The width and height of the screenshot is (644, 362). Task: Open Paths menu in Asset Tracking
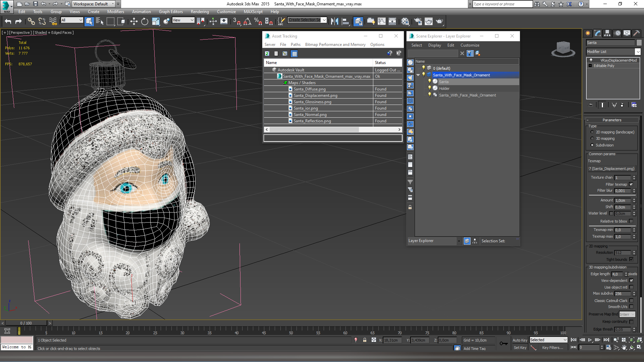tap(296, 45)
